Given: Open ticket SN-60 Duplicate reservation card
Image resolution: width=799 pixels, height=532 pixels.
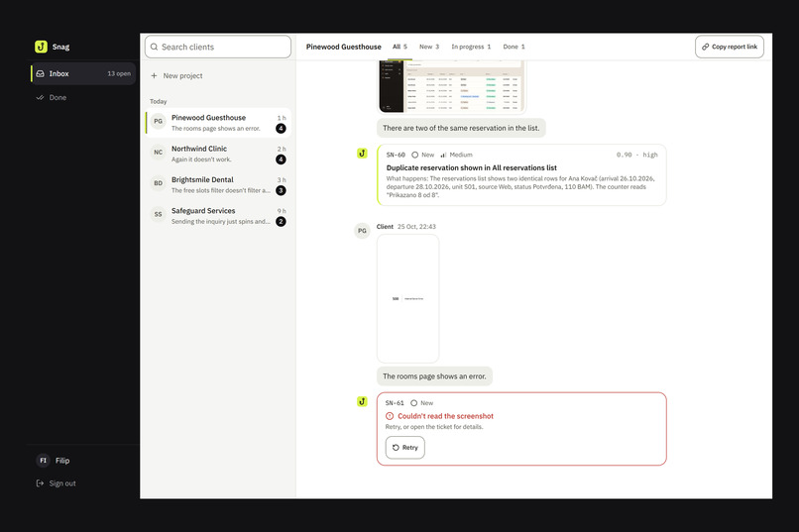Looking at the screenshot, I should (x=521, y=175).
